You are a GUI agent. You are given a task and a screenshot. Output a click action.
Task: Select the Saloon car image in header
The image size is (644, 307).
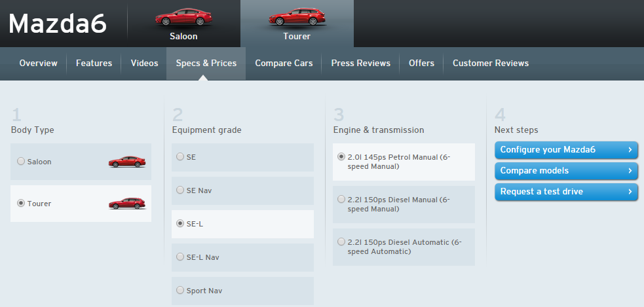point(183,17)
